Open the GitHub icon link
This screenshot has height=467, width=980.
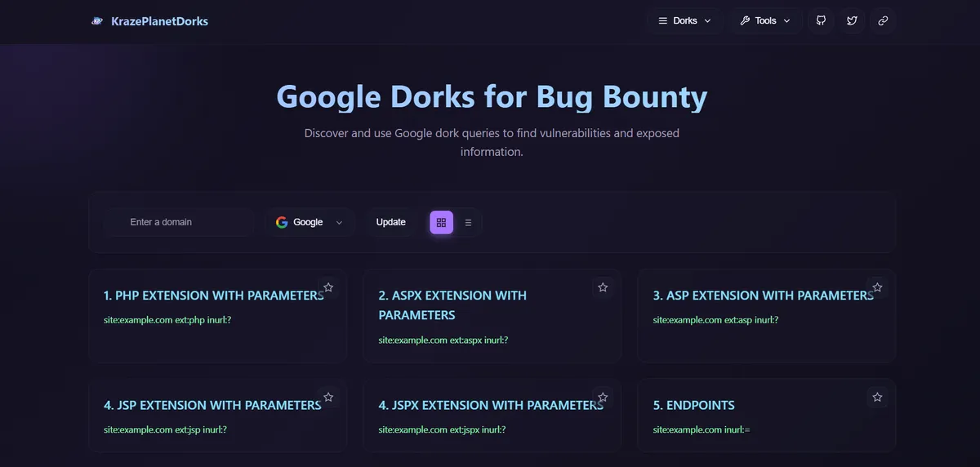(x=822, y=21)
